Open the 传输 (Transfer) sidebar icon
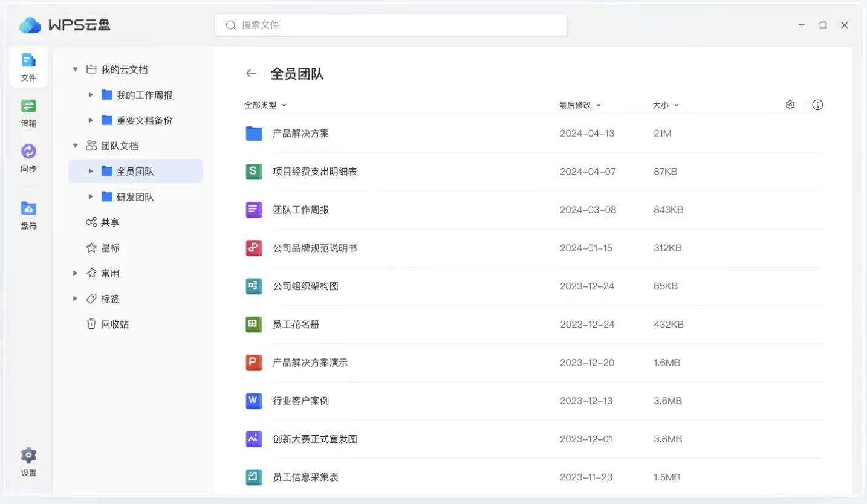 (x=28, y=112)
